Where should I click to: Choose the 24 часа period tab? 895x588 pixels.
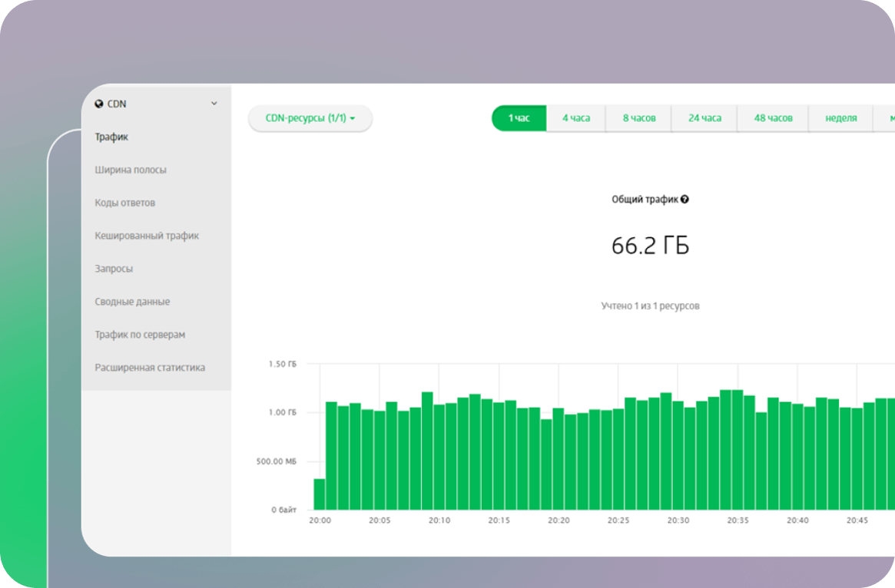(704, 118)
